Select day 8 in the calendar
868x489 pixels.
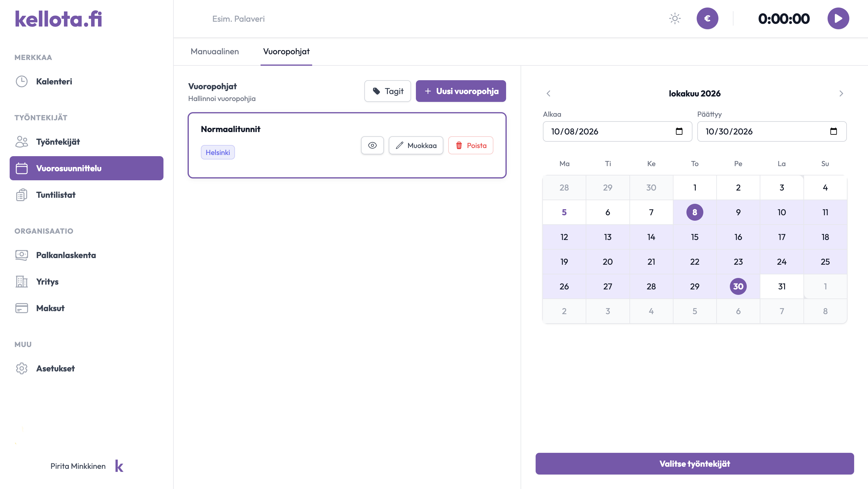tap(695, 212)
